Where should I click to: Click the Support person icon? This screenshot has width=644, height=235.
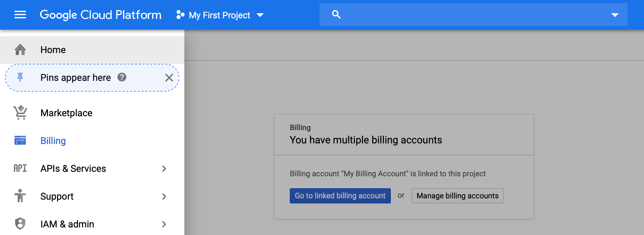[x=20, y=196]
